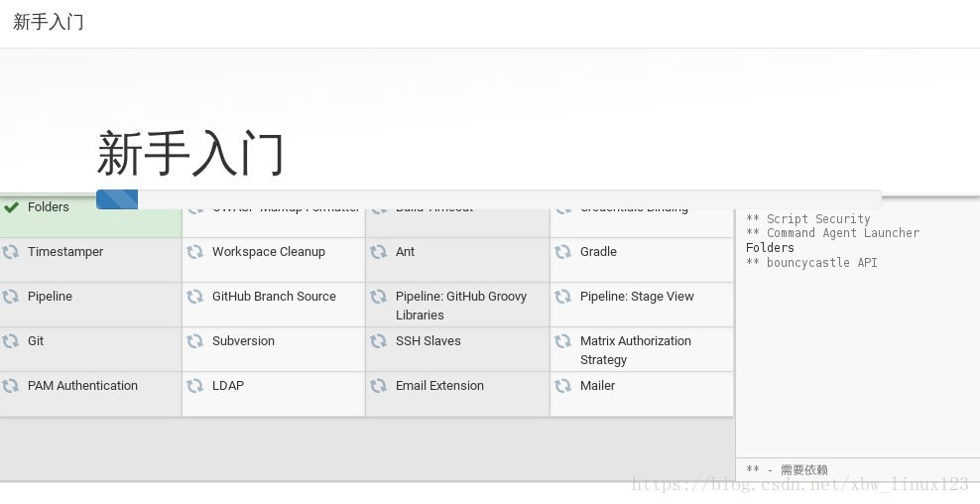
Task: Select the '** bouncycastle API' log line
Action: [x=811, y=263]
